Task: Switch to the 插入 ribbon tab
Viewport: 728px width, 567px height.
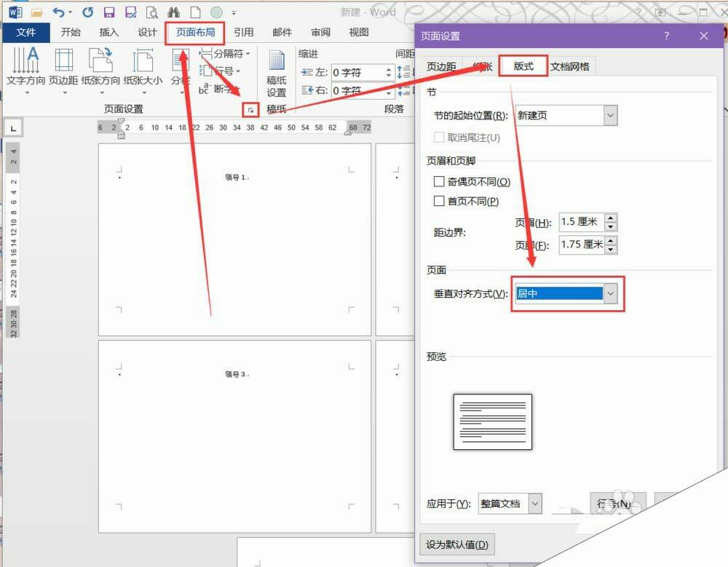Action: coord(109,32)
